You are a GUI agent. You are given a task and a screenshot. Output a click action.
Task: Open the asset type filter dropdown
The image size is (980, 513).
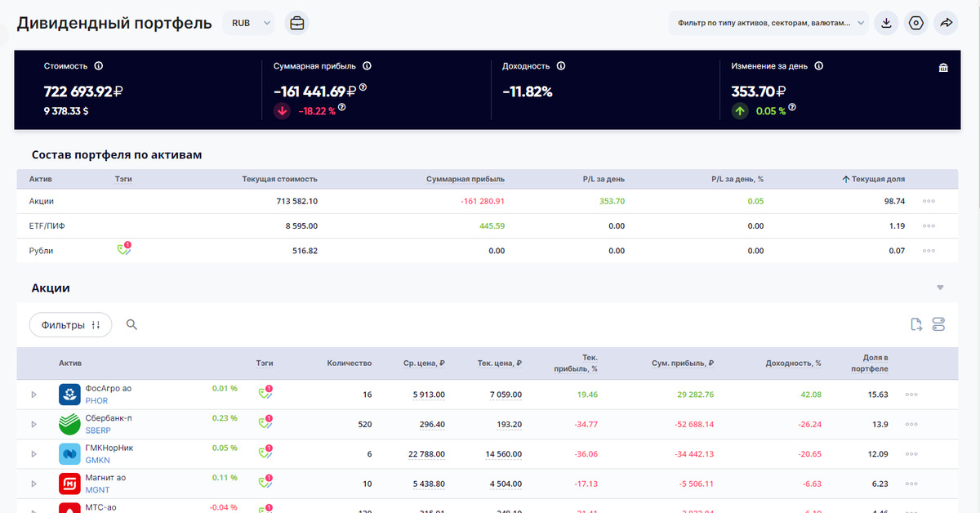pos(768,24)
